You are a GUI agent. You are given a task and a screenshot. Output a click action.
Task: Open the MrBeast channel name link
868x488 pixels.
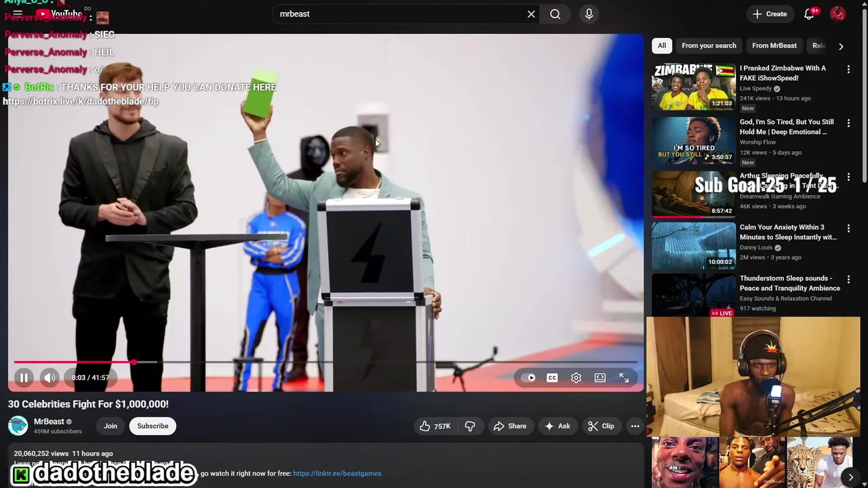(x=49, y=422)
